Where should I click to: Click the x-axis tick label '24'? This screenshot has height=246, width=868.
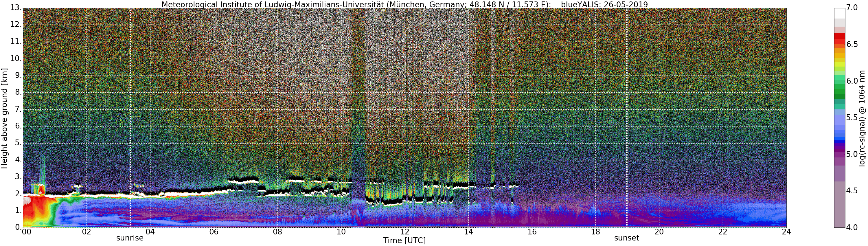pos(786,232)
